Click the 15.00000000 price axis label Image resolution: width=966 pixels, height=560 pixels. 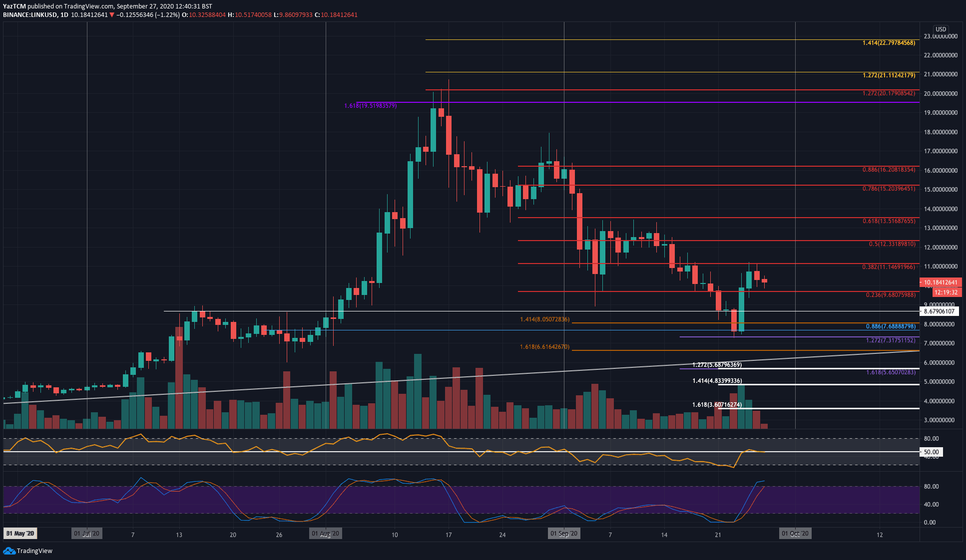(x=941, y=190)
